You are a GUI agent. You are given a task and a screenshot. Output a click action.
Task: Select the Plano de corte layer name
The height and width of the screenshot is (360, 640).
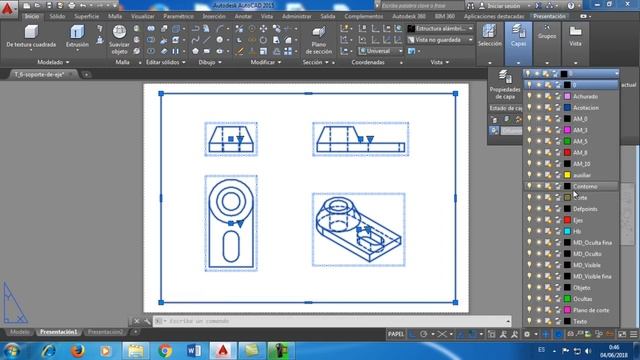pos(591,310)
